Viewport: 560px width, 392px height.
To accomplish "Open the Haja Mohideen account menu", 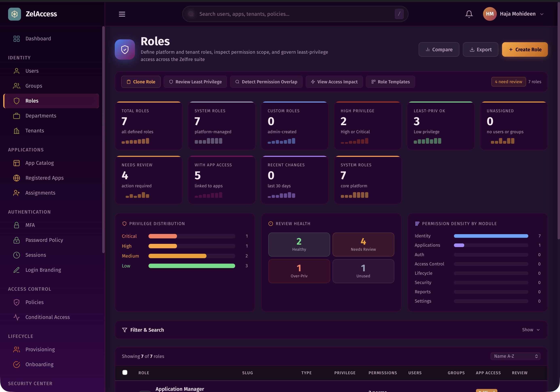I will tap(518, 14).
